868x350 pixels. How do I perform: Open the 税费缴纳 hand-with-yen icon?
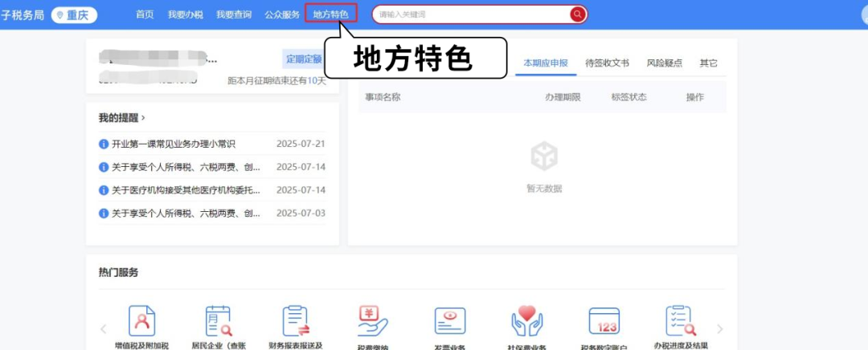[373, 320]
